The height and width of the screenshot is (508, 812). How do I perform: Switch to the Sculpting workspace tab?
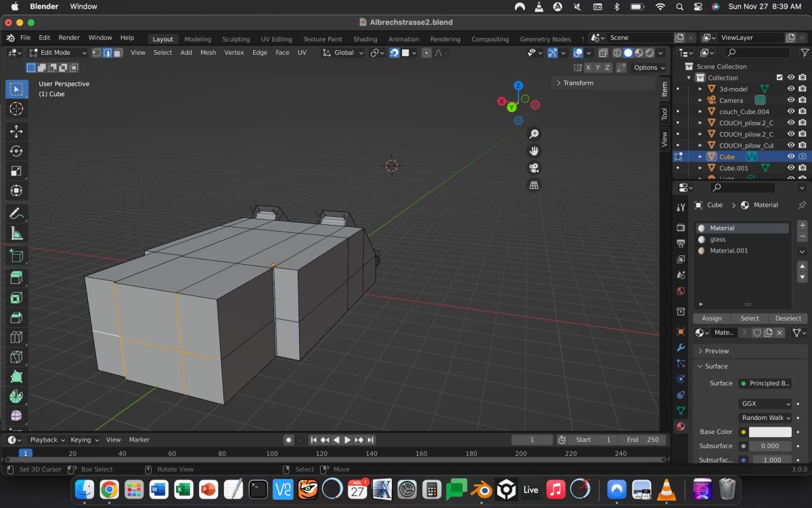coord(235,39)
